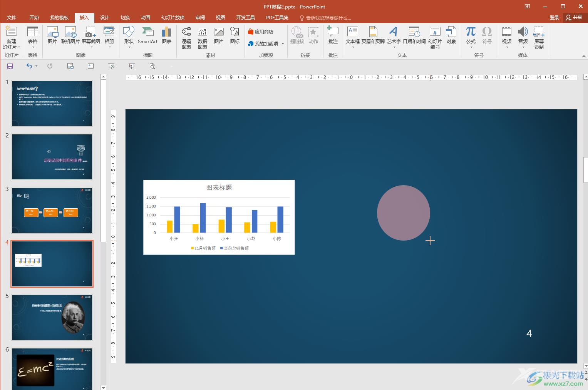588x390 pixels.
Task: Select the mauve circle shape on slide
Action: coord(404,213)
